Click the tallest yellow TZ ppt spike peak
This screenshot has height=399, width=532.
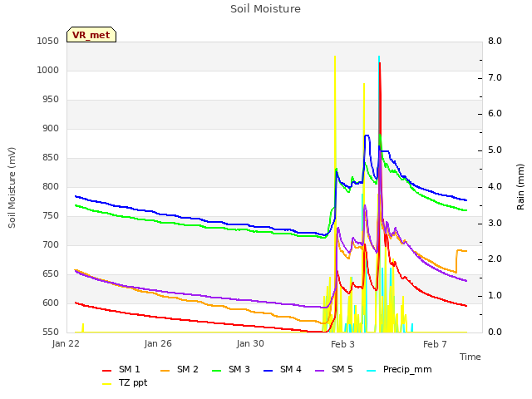335,57
